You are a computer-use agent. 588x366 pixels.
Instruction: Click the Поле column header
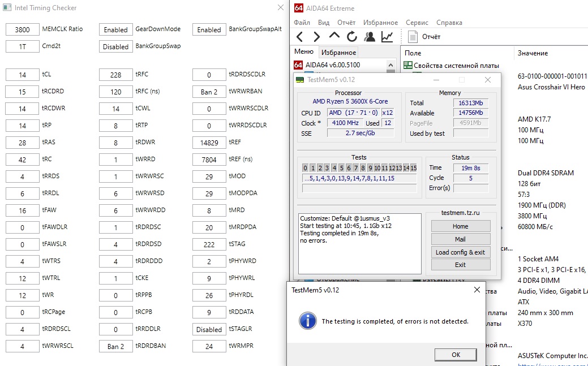(x=413, y=53)
